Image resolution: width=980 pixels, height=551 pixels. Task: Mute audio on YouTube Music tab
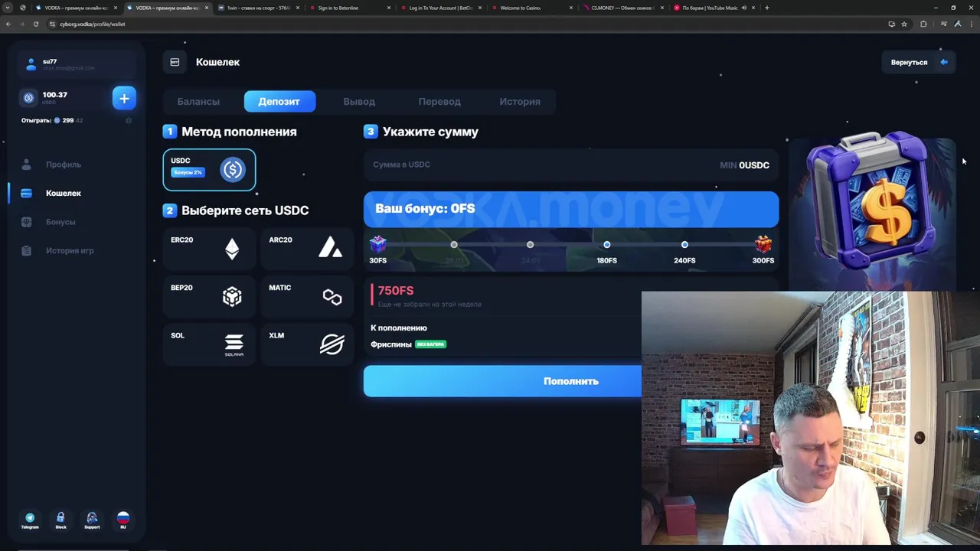click(743, 8)
